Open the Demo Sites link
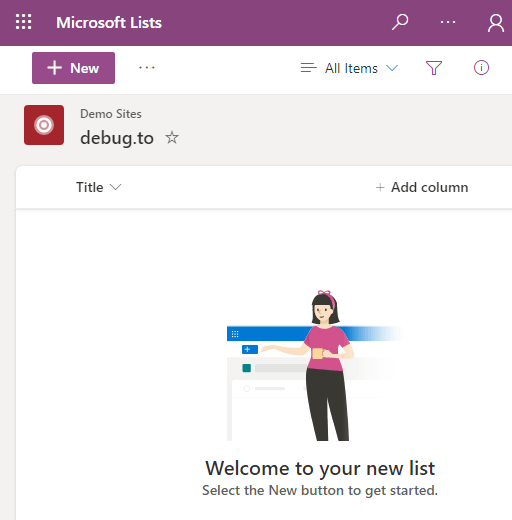This screenshot has height=520, width=512. click(111, 114)
